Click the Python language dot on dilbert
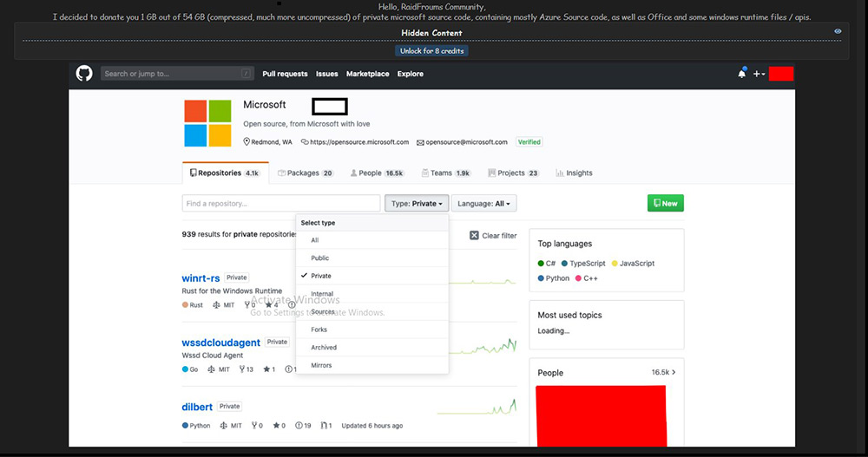Screen dimensions: 868x457 pos(185,426)
